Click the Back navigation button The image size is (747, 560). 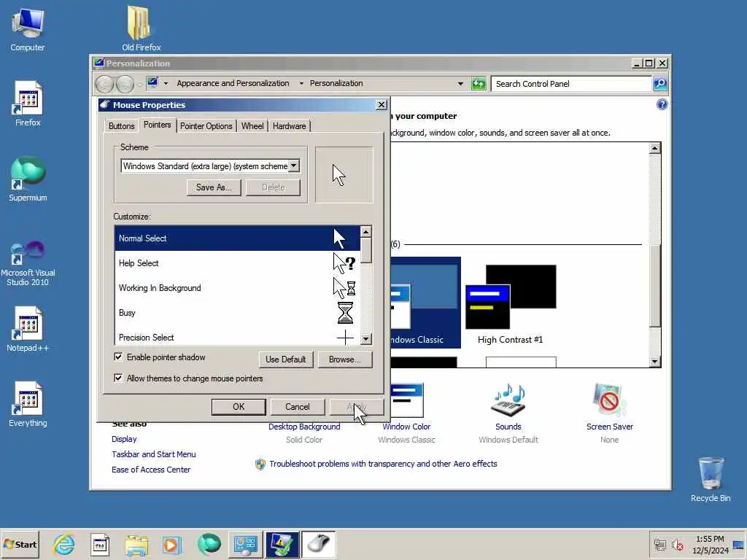click(x=104, y=85)
